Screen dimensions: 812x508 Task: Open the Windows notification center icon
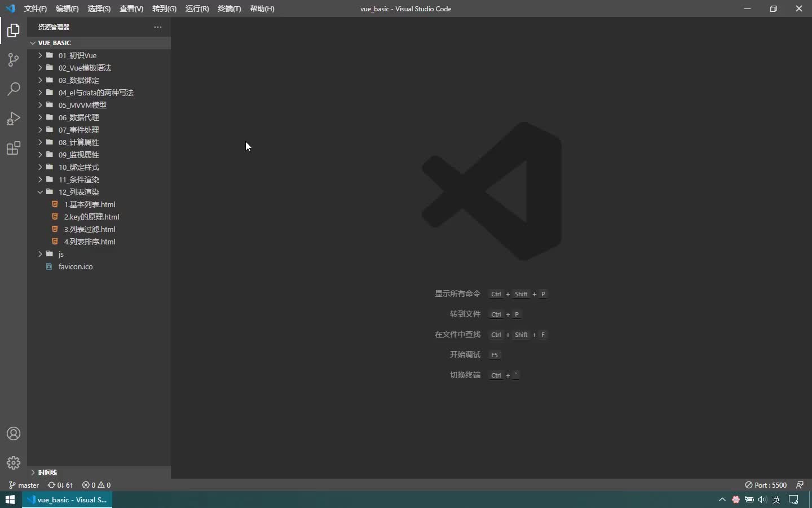pos(794,500)
